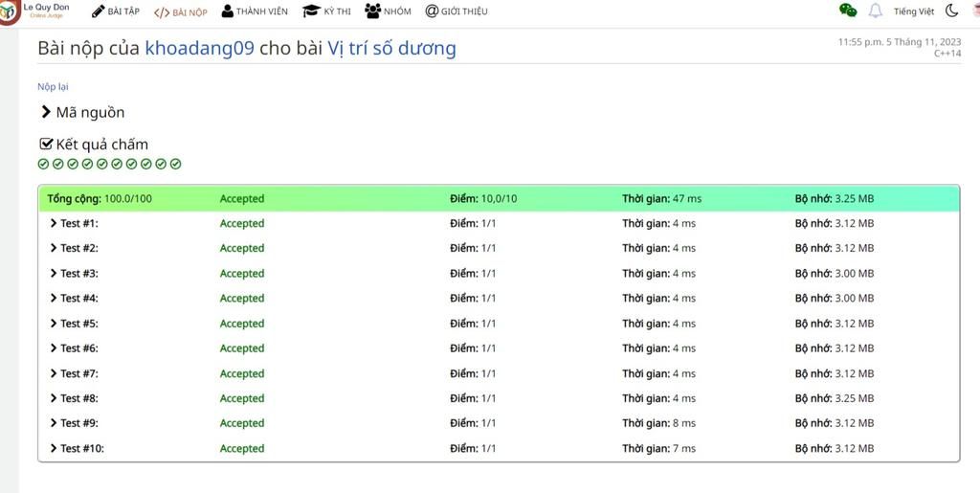Open the Vị trí số dương problem link
Screen dimensions: 980x493
(391, 48)
